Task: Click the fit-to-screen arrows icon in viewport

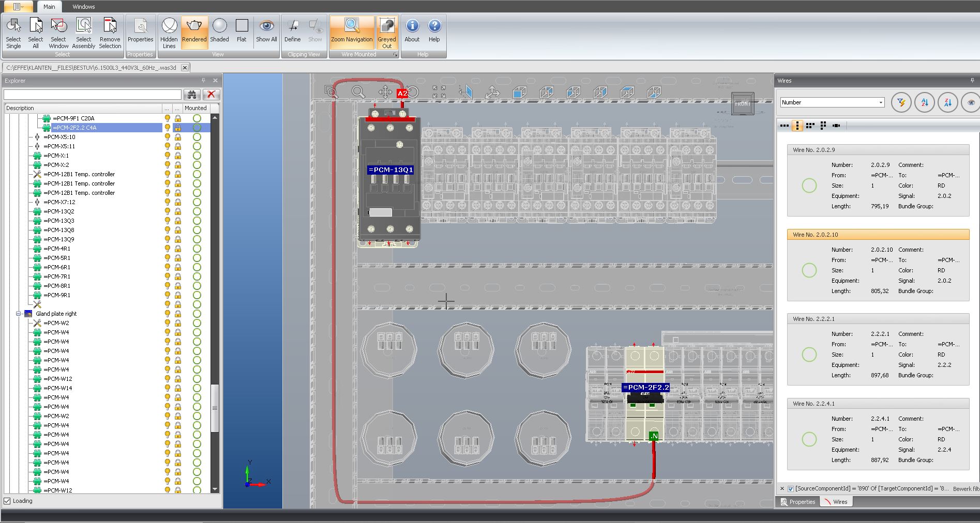Action: coord(439,93)
